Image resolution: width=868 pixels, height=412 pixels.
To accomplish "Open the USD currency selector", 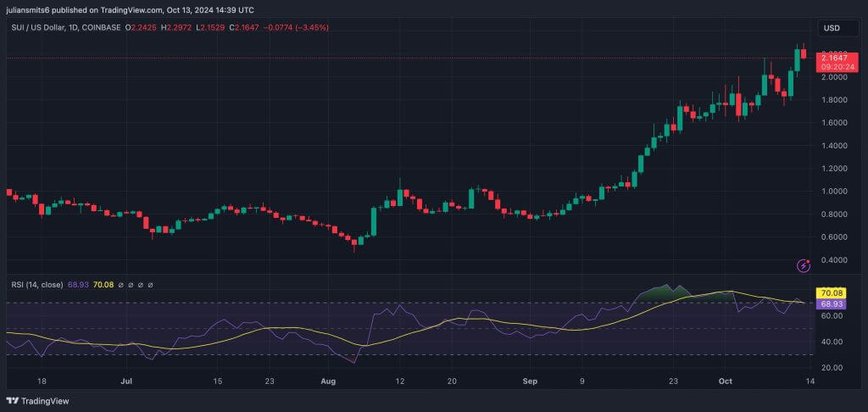I will click(832, 29).
